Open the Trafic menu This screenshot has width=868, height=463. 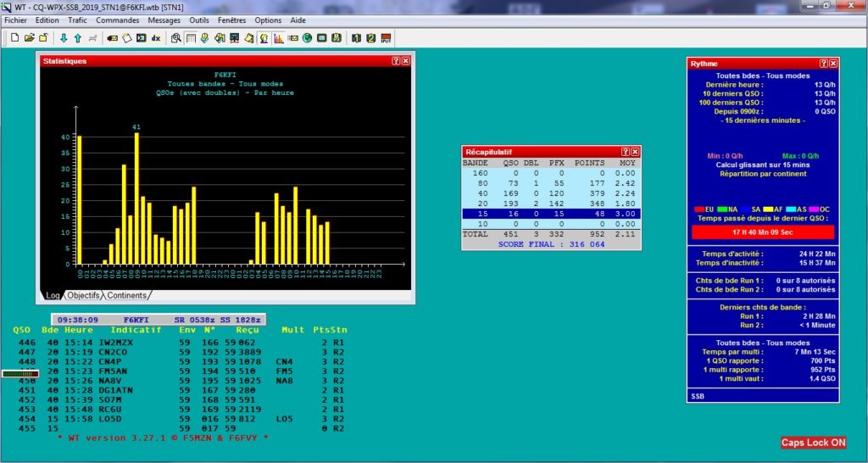(77, 20)
